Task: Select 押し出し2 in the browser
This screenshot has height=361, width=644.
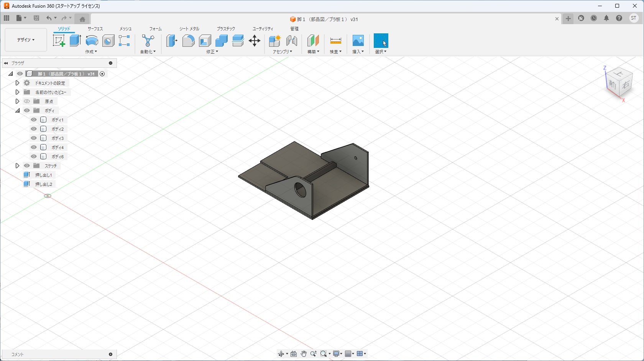Action: pyautogui.click(x=44, y=184)
